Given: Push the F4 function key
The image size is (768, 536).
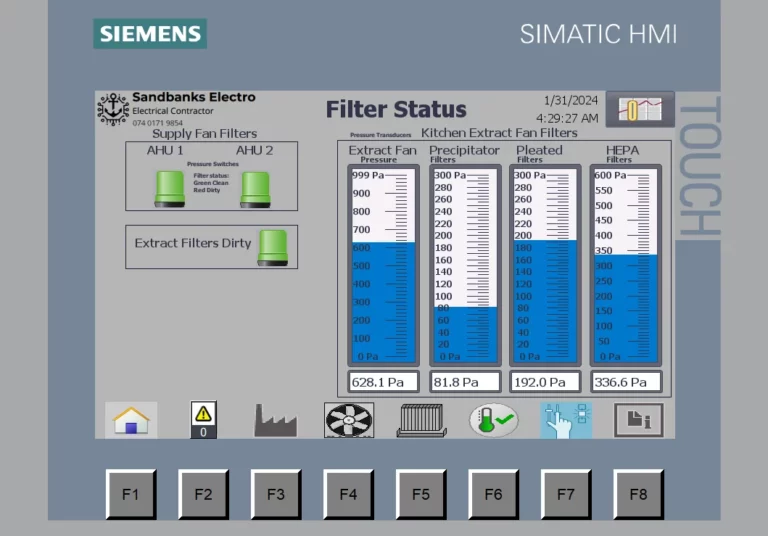Looking at the screenshot, I should pos(348,494).
